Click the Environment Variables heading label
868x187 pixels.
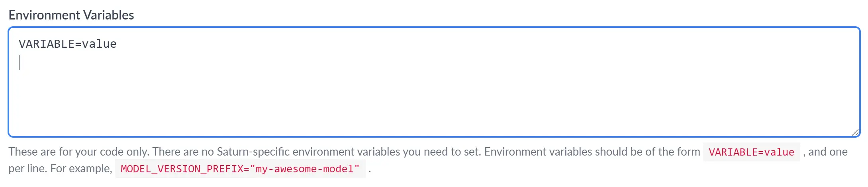pos(71,15)
